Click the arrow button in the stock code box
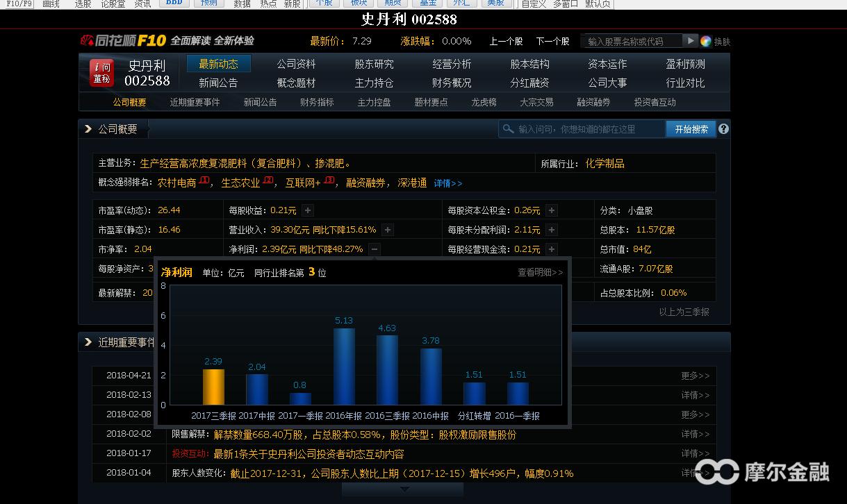This screenshot has width=847, height=504. tap(689, 41)
